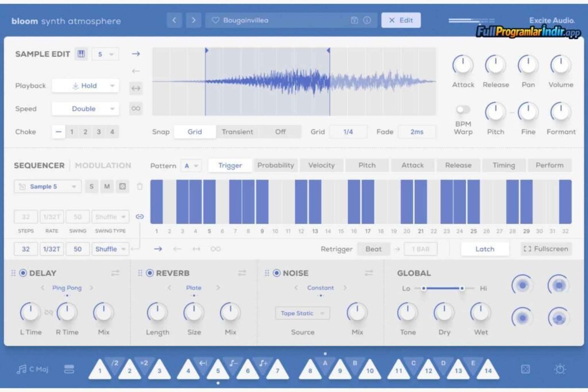Enter Fullscreen using the Fullscreen icon
Image resolution: width=588 pixels, height=392 pixels.
point(545,249)
